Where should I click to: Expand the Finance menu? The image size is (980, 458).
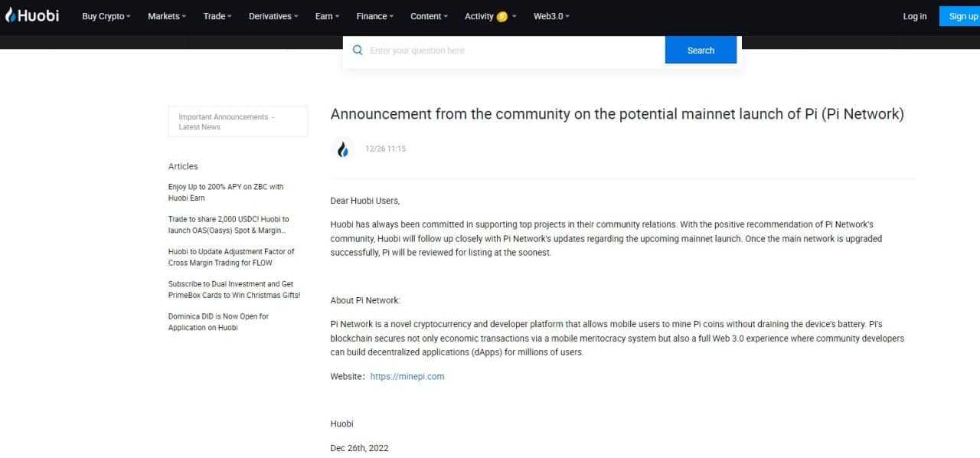tap(375, 16)
